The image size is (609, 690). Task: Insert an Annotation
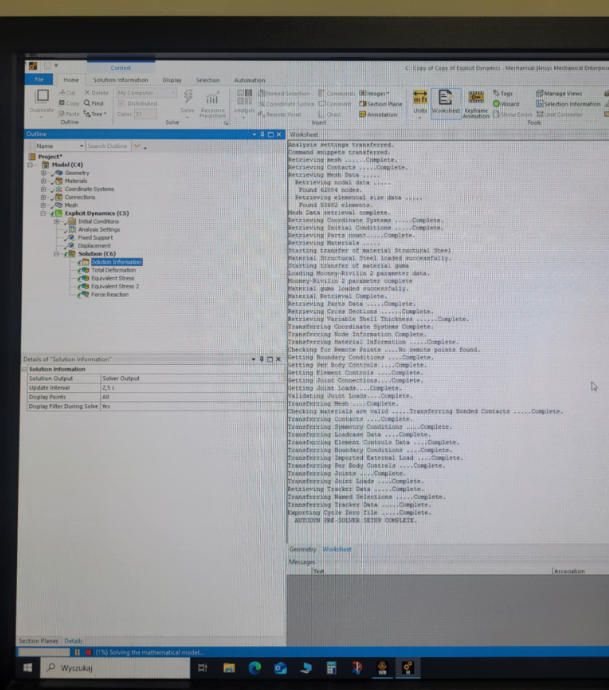tap(378, 114)
